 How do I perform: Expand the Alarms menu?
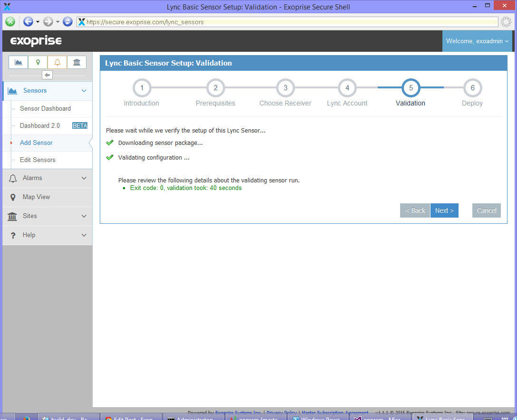tap(48, 178)
